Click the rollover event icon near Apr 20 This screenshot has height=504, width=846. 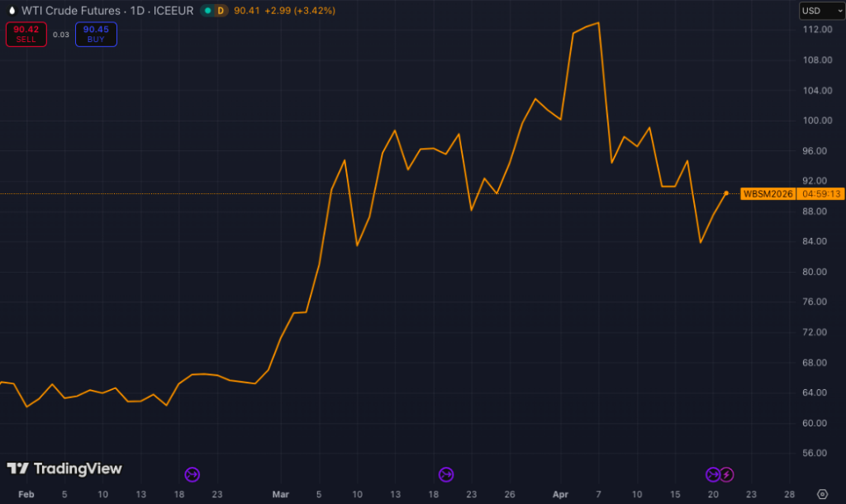click(713, 474)
